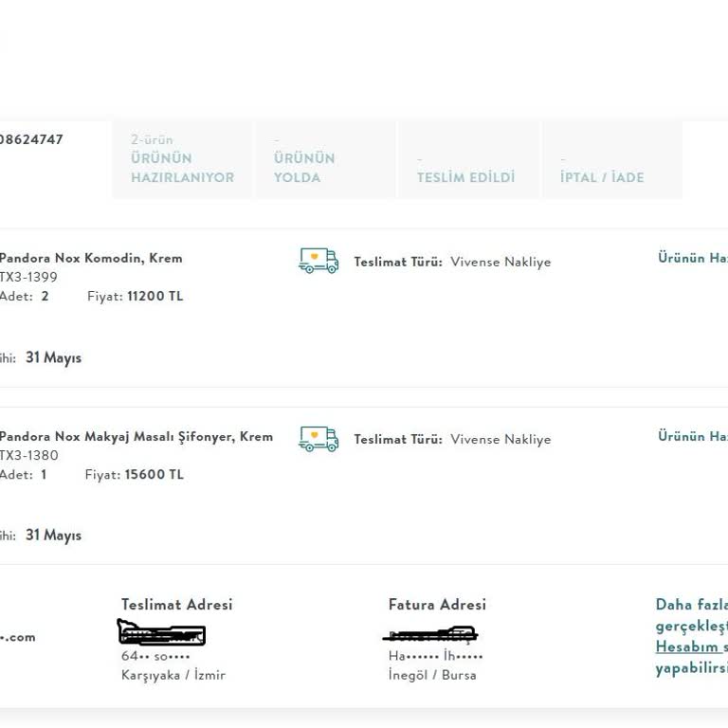This screenshot has width=728, height=728.
Task: Click the Ürünün Hazırlanıyor status for Komodin row
Action: click(693, 258)
